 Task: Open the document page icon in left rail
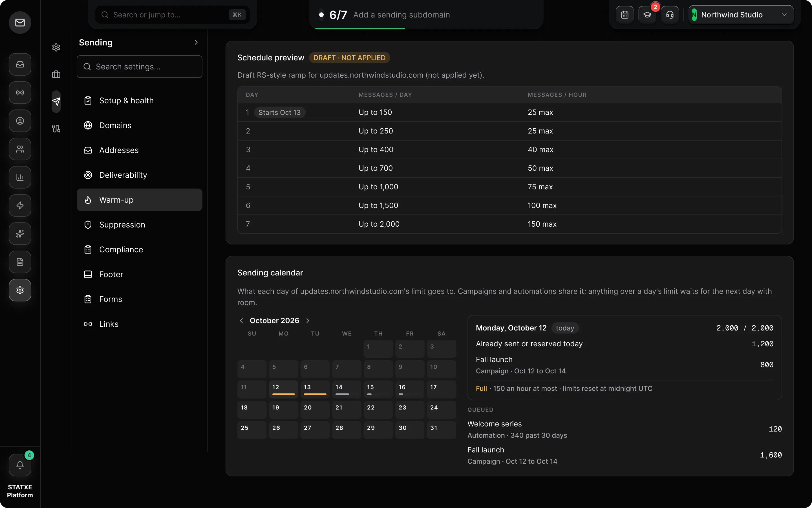click(20, 262)
